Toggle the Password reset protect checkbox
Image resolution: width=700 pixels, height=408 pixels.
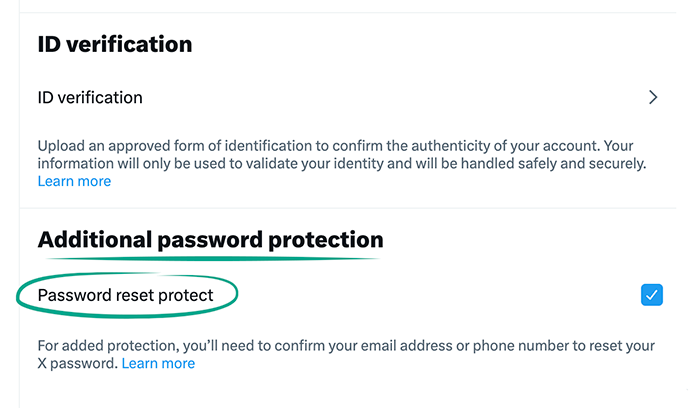tap(651, 295)
